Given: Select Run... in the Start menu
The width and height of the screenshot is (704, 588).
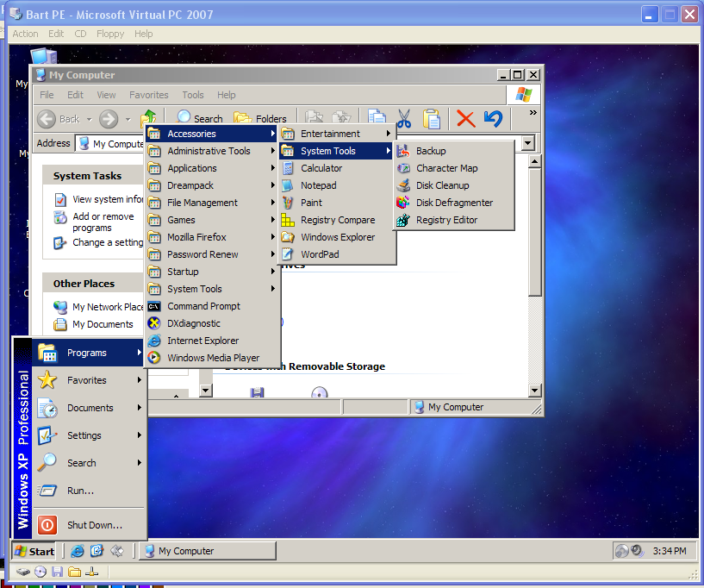Looking at the screenshot, I should pyautogui.click(x=80, y=491).
